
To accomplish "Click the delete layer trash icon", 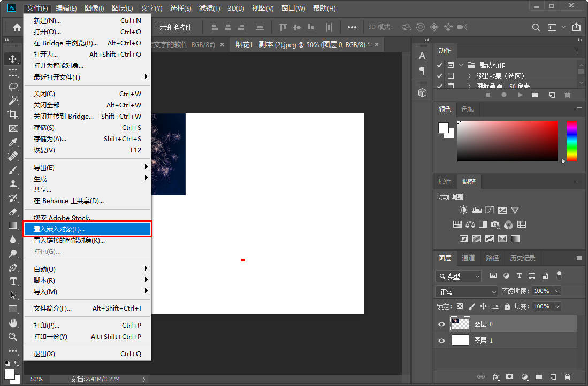I will (568, 377).
